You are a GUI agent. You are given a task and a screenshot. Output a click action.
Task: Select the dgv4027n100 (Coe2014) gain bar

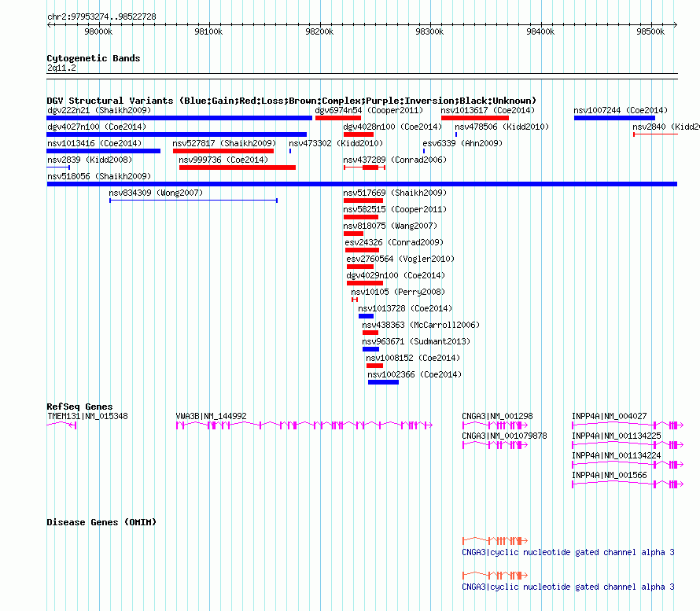click(x=177, y=134)
